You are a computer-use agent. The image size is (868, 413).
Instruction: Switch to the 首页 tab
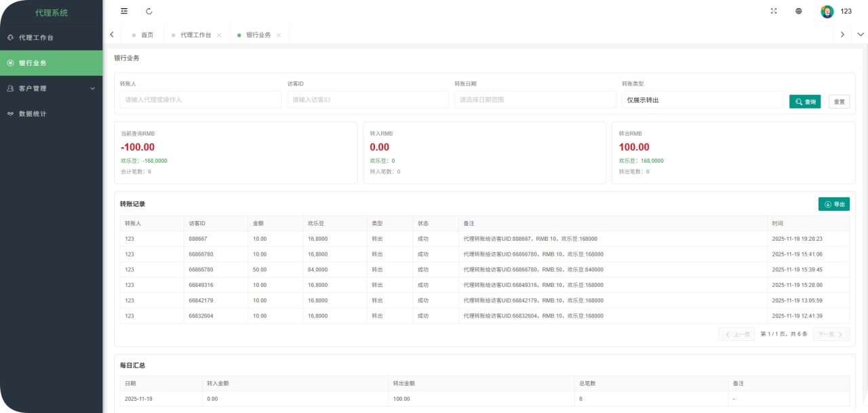(x=146, y=35)
